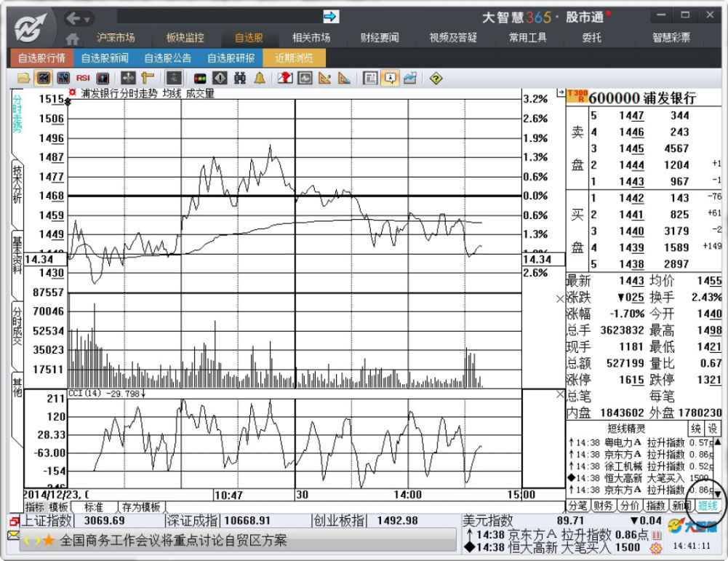Click the yellow hammer-shaped toolbar icon
The height and width of the screenshot is (561, 728).
[x=147, y=78]
